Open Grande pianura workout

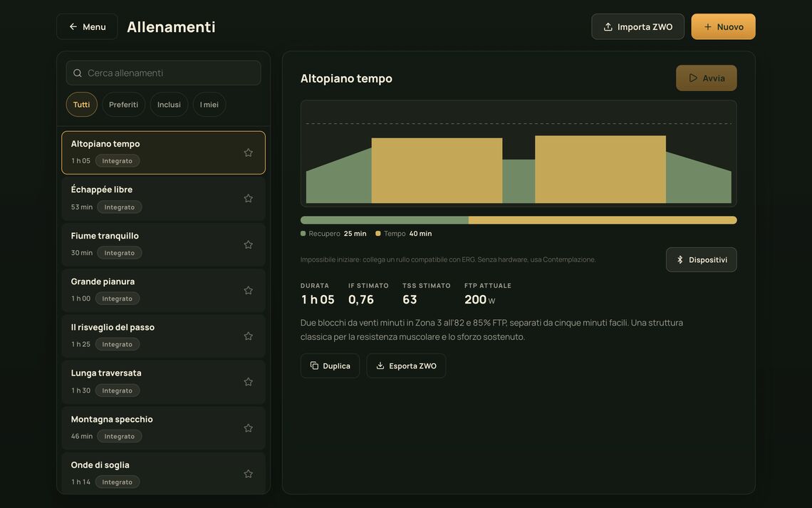click(163, 290)
